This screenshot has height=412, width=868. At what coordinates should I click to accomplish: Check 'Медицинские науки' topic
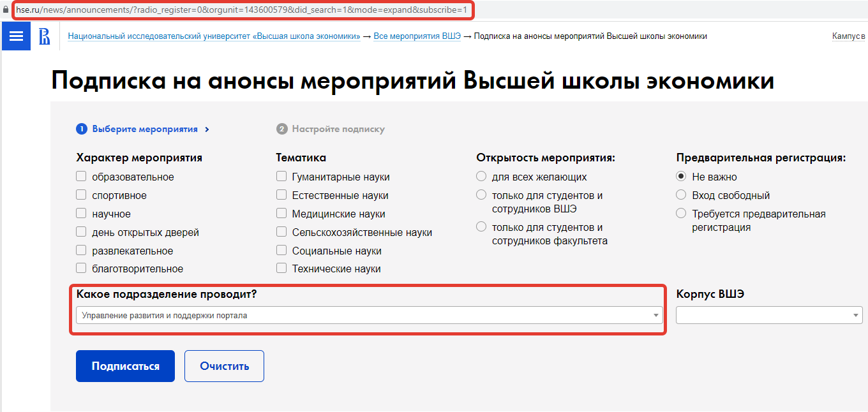tap(281, 214)
